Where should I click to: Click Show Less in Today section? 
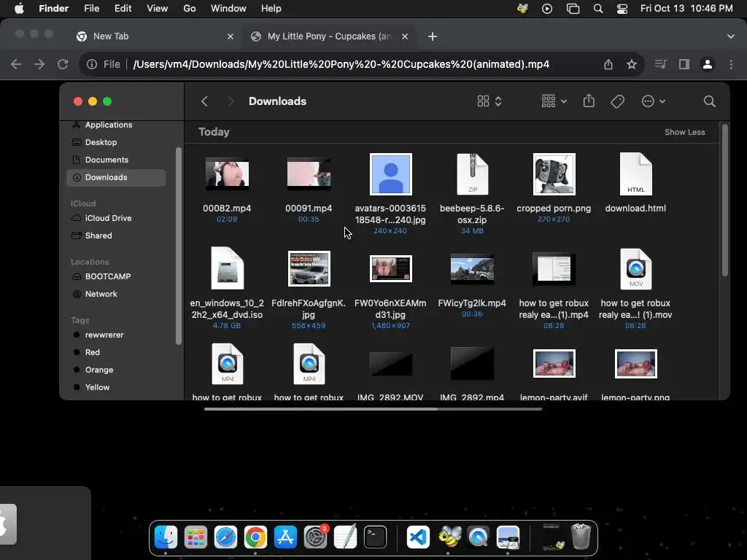click(684, 133)
